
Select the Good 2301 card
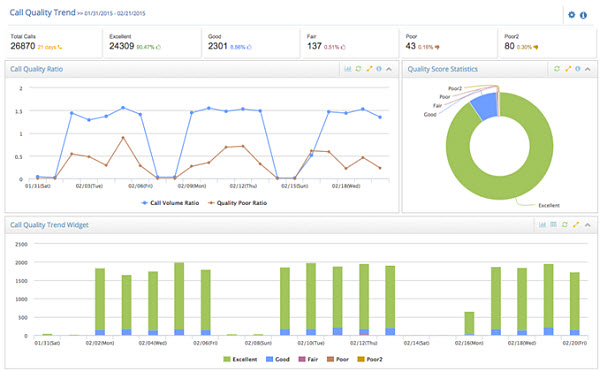pyautogui.click(x=251, y=42)
